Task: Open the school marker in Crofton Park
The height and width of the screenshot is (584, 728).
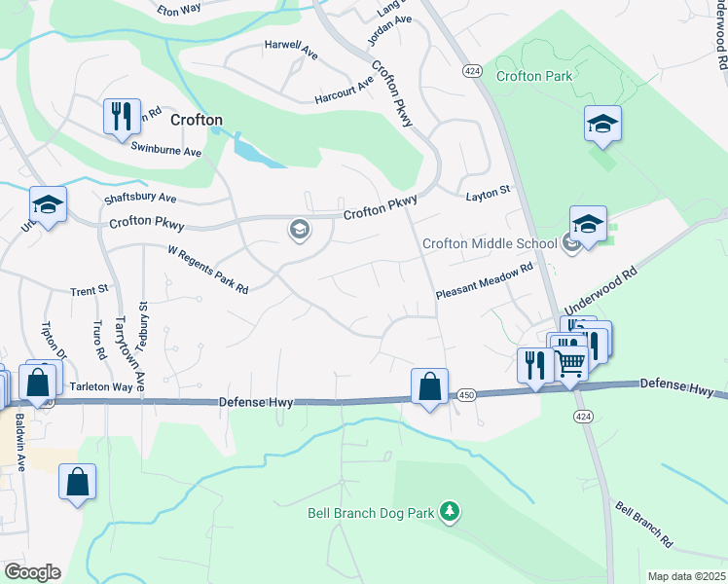Action: tap(602, 124)
